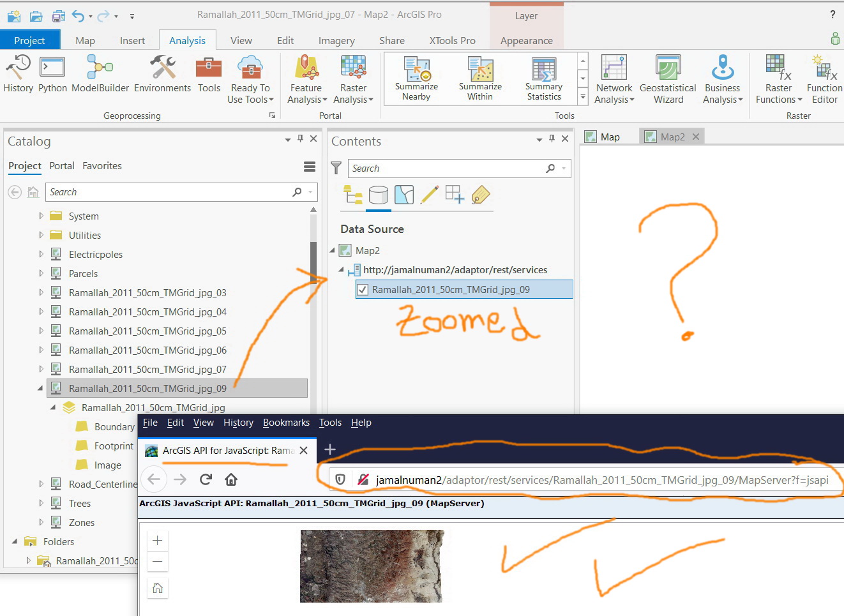Zoom out on the JavaScript map
The image size is (844, 616).
158,562
